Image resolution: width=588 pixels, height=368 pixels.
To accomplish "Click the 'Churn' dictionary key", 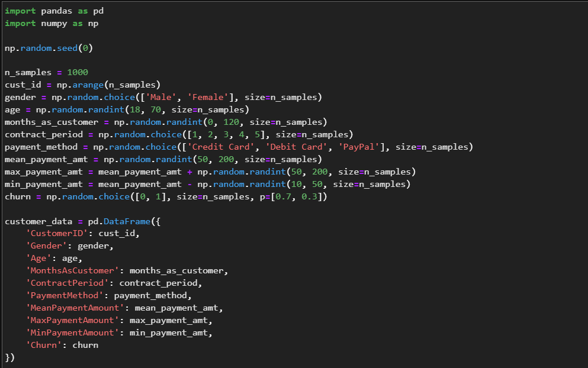I will pyautogui.click(x=43, y=345).
